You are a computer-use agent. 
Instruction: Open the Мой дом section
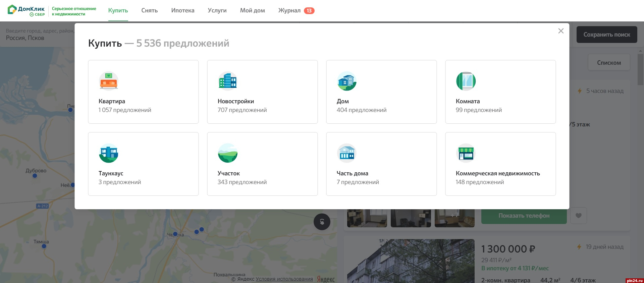[x=253, y=10]
